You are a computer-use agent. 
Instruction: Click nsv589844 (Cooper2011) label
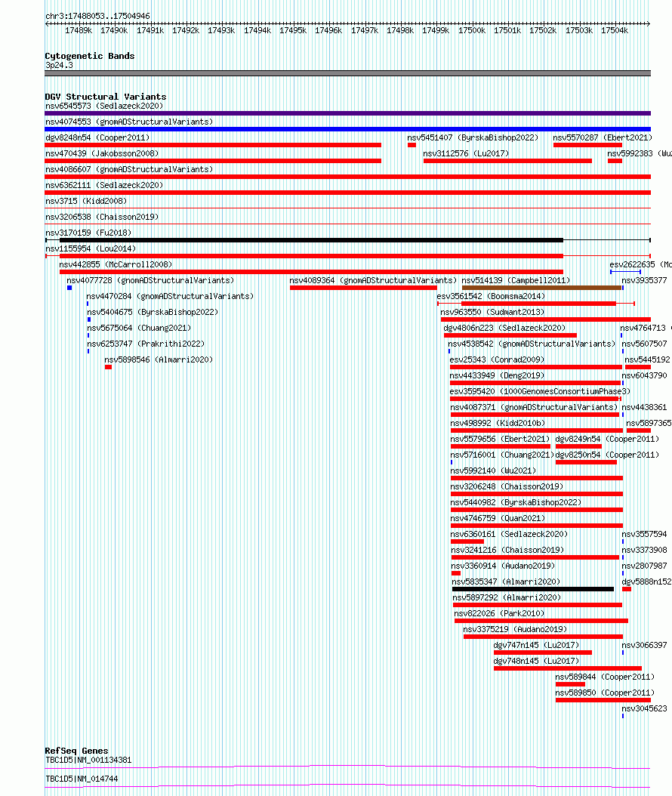[x=605, y=677]
